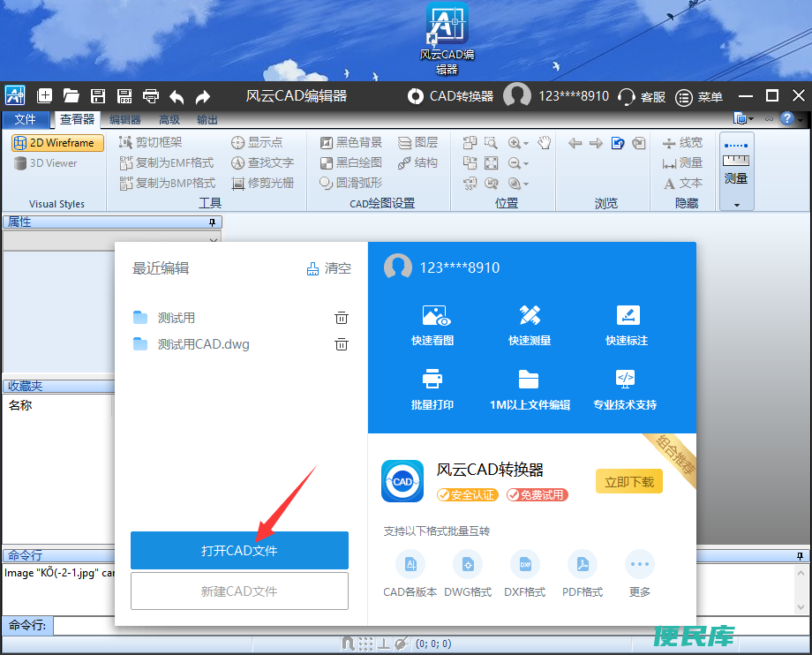
Task: Click the rotate by angle 35° icon
Action: [470, 184]
